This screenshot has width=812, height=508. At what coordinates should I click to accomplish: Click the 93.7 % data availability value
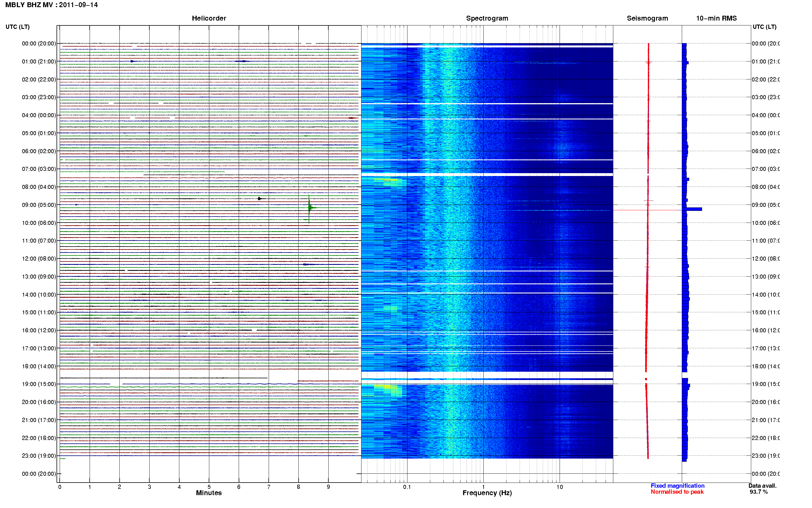click(759, 492)
